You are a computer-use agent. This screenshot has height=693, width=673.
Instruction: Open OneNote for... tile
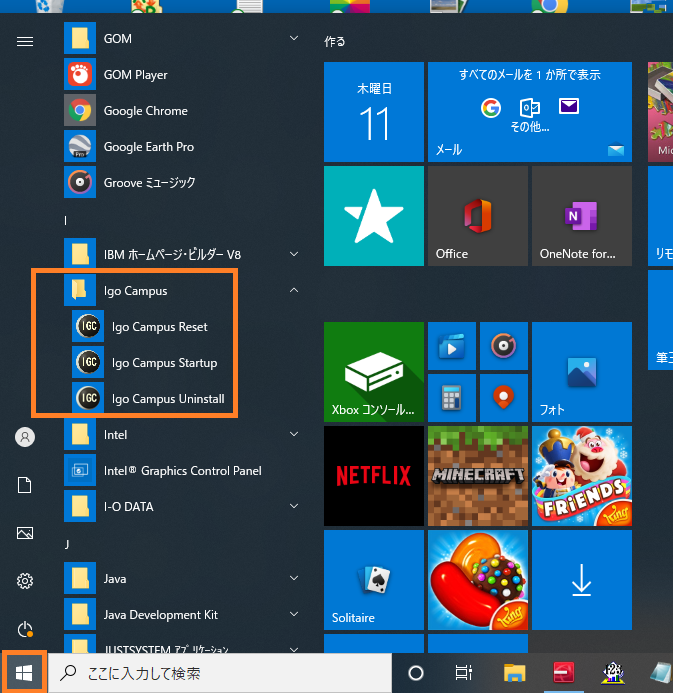click(582, 216)
